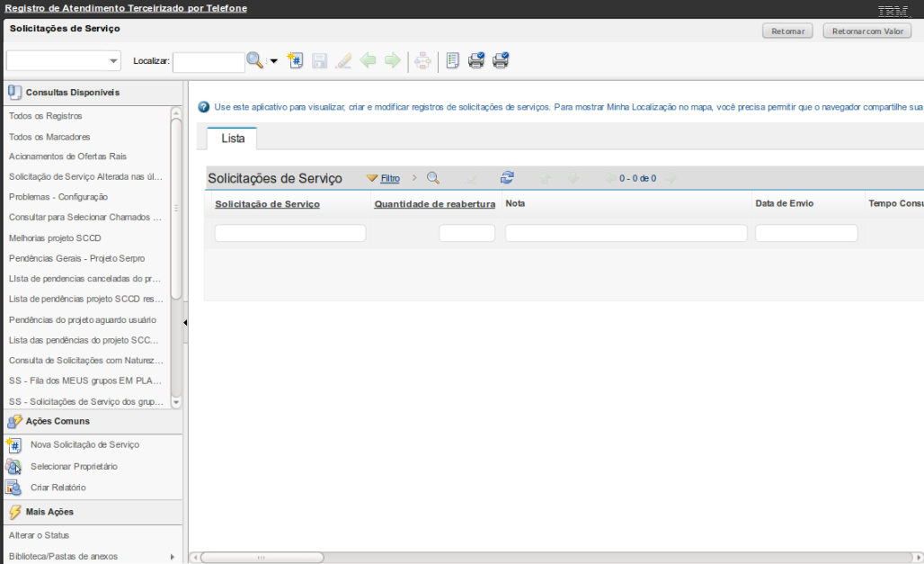The image size is (924, 564).
Task: Click the Nota filter input field
Action: click(626, 233)
